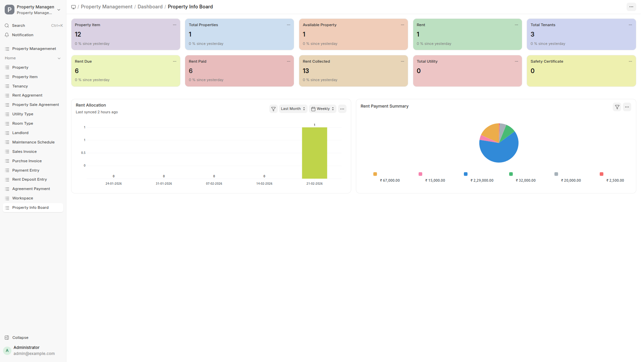Open the Total Properties card options menu
Image resolution: width=644 pixels, height=362 pixels.
pyautogui.click(x=288, y=25)
